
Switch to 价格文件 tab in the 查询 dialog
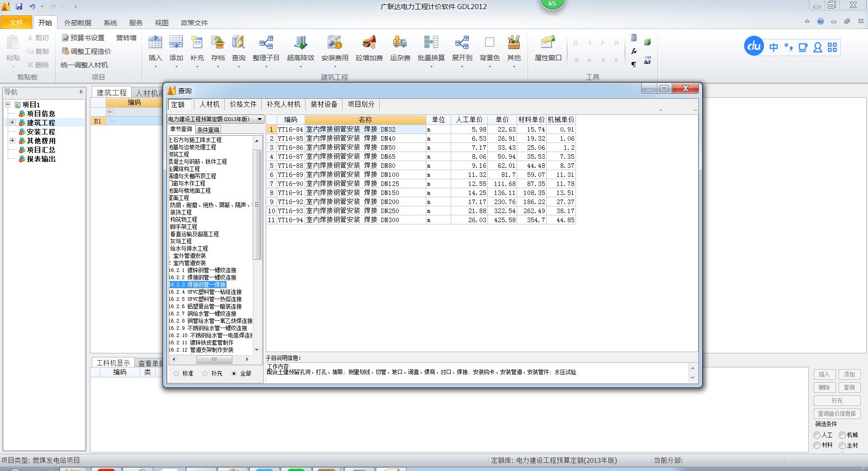(x=243, y=105)
